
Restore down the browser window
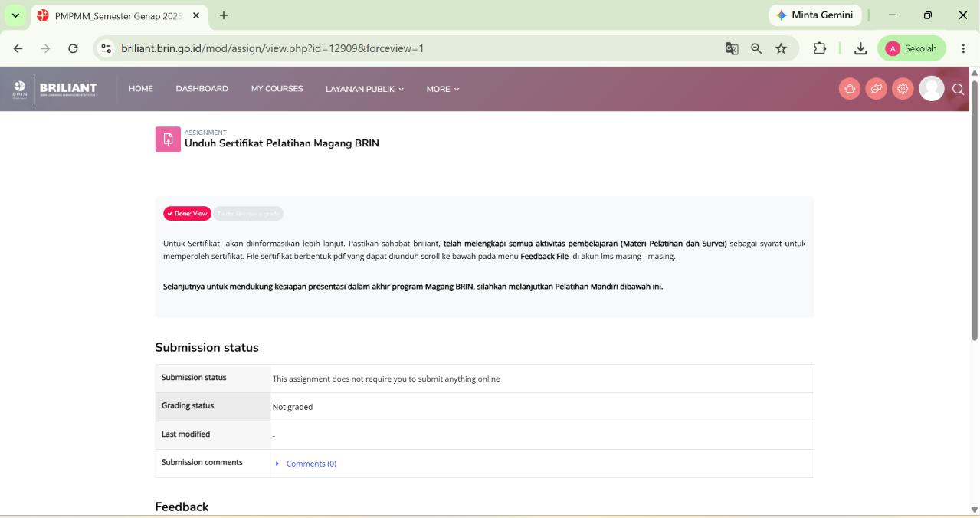(x=928, y=15)
